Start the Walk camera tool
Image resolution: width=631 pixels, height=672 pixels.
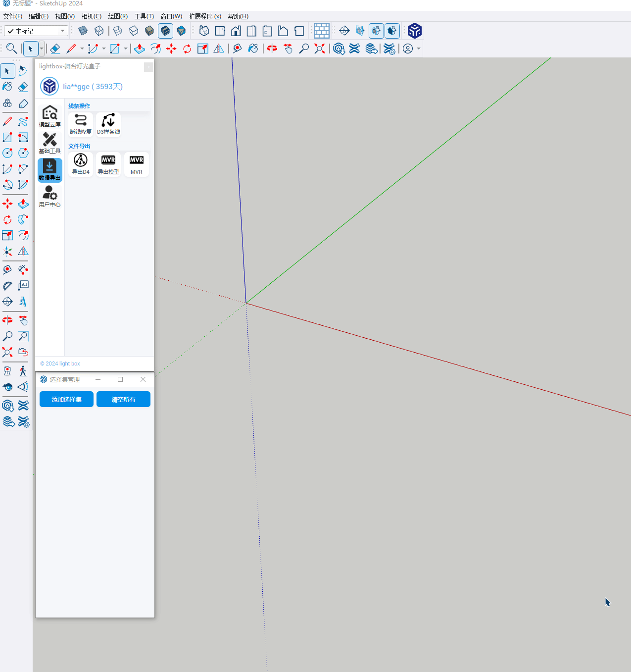[23, 371]
